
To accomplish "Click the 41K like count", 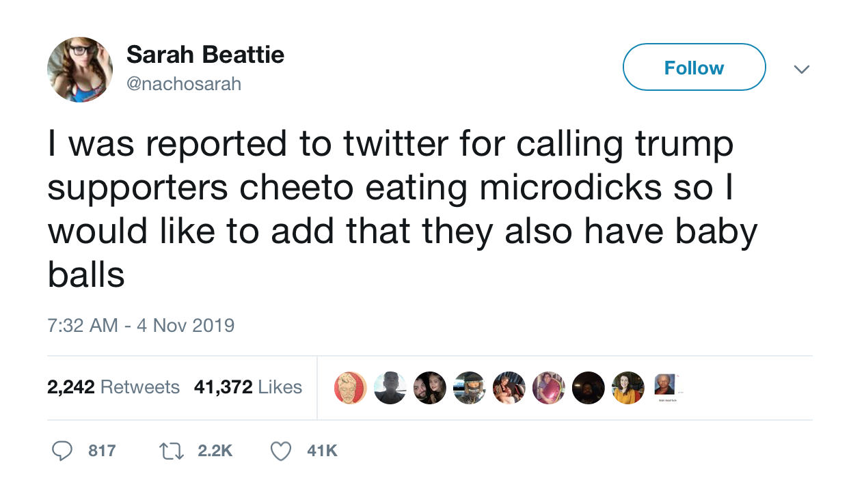I will coord(322,451).
